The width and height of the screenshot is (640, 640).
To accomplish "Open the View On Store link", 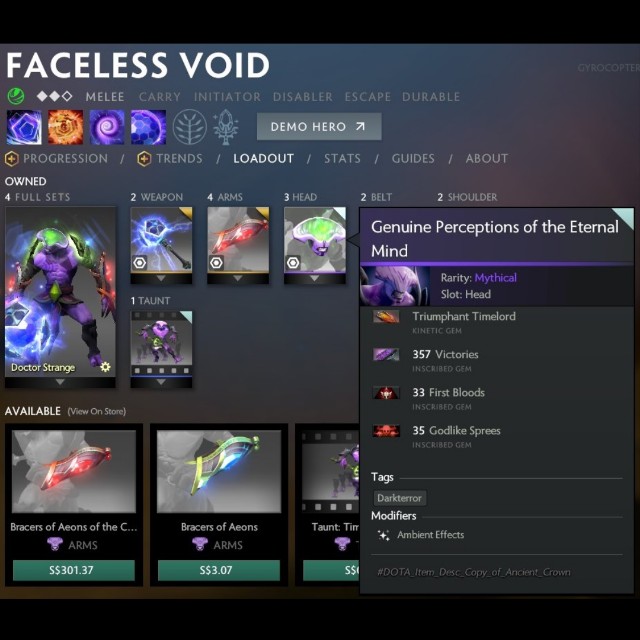I will 97,411.
